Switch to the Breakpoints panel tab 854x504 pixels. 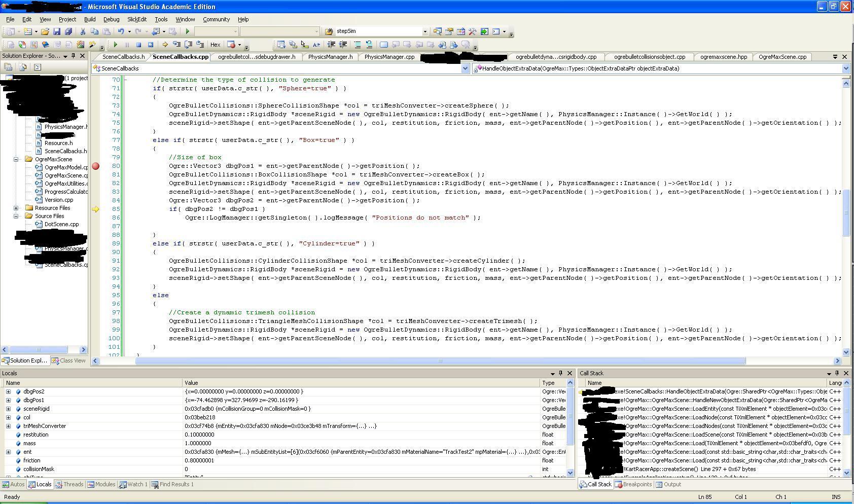(633, 484)
